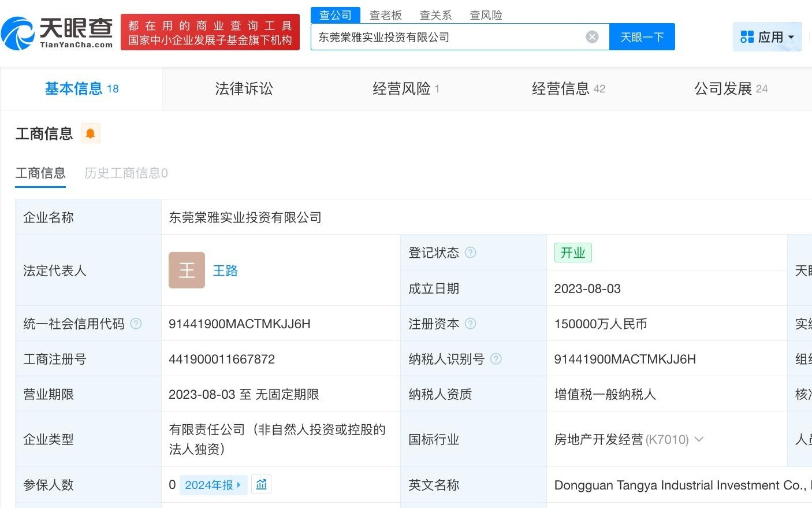Screen dimensions: 812x508
Task: Click the 天眼查 logo icon
Action: point(17,32)
